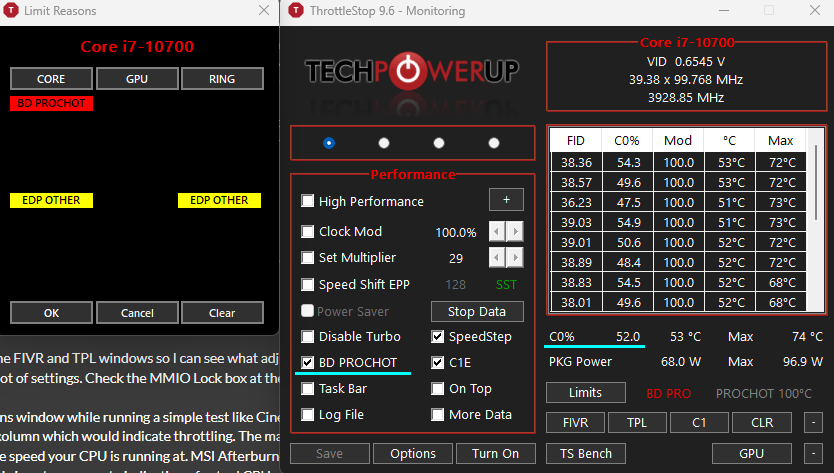The width and height of the screenshot is (834, 473).
Task: Open the TPL settings
Action: pos(637,422)
